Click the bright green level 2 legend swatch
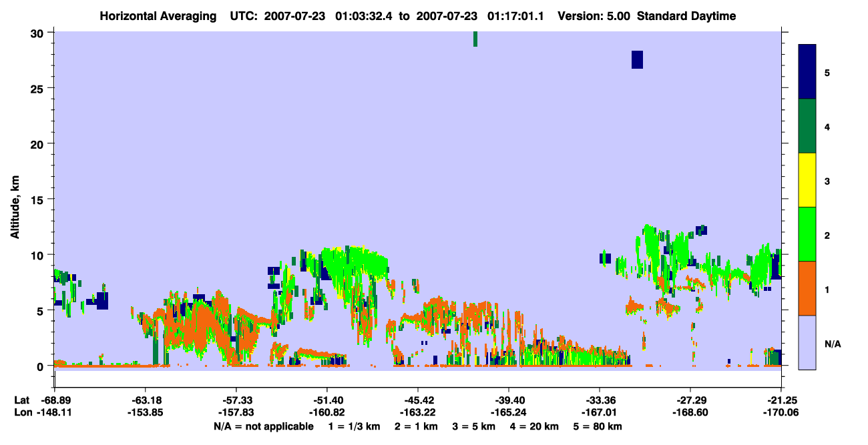The image size is (868, 445). coord(807,234)
